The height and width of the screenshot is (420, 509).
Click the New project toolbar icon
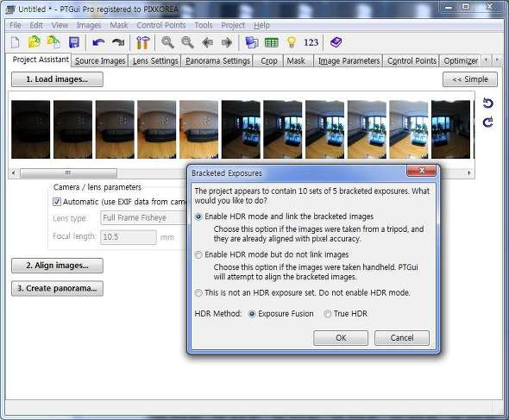click(16, 42)
